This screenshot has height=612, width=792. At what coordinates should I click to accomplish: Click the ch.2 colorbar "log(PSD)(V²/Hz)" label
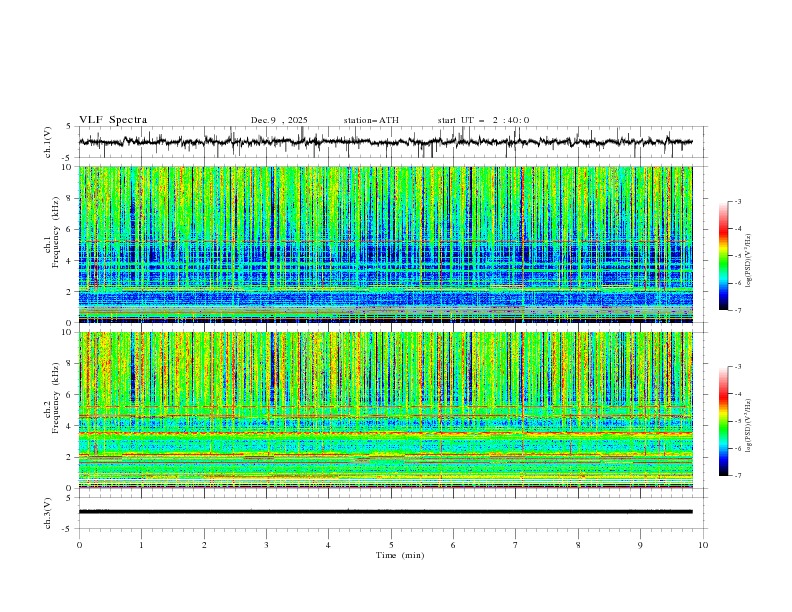(x=749, y=426)
